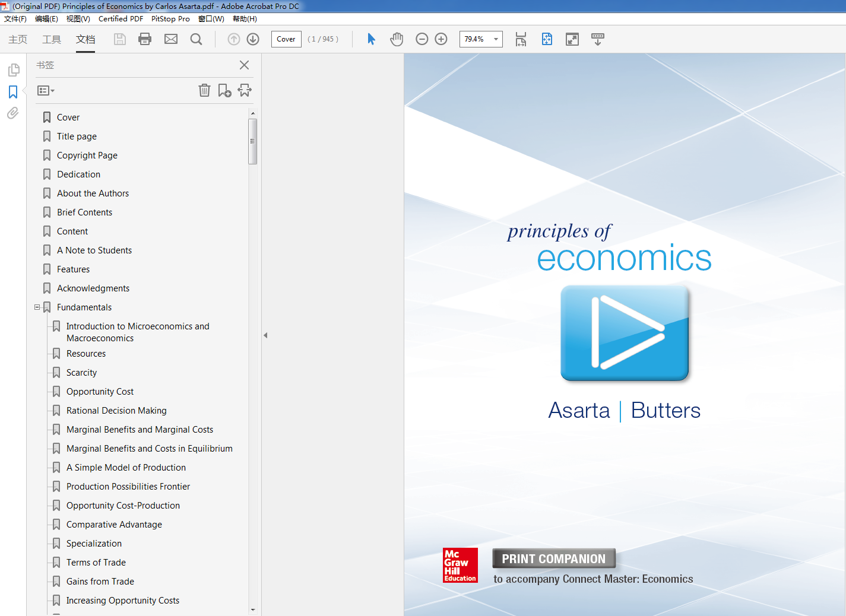Click the zoom in plus icon

pos(441,39)
